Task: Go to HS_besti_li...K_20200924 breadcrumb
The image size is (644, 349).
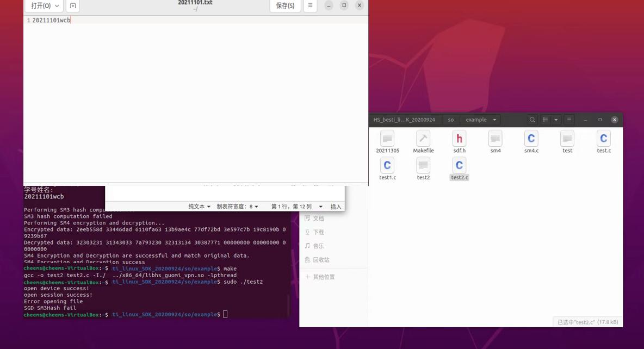Action: pyautogui.click(x=404, y=120)
